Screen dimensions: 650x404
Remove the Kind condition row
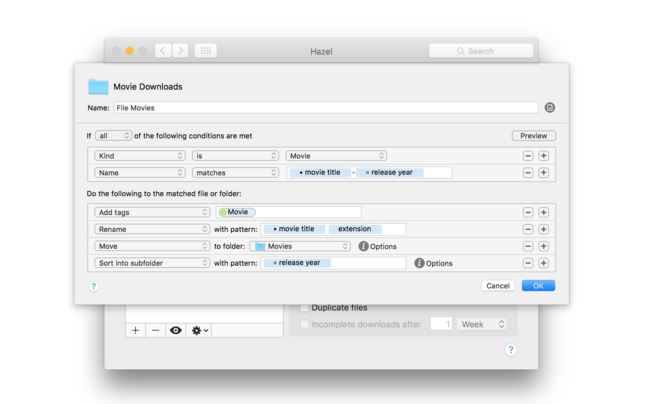[x=528, y=156]
